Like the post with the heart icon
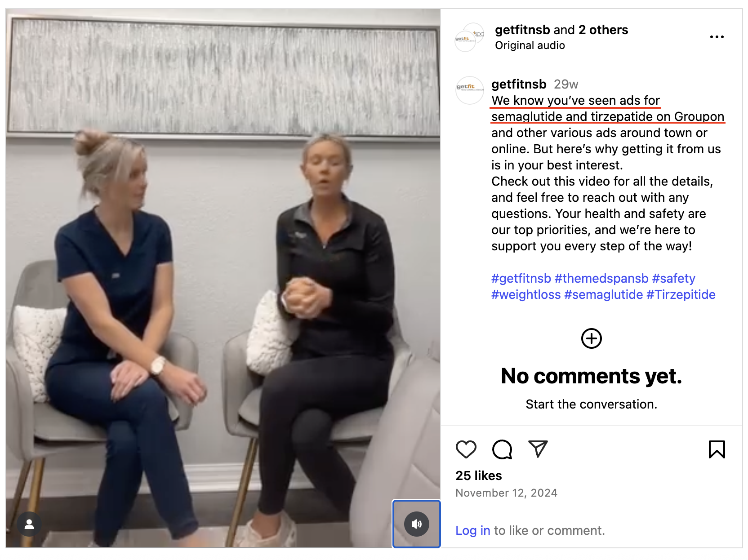This screenshot has width=748, height=560. (466, 449)
